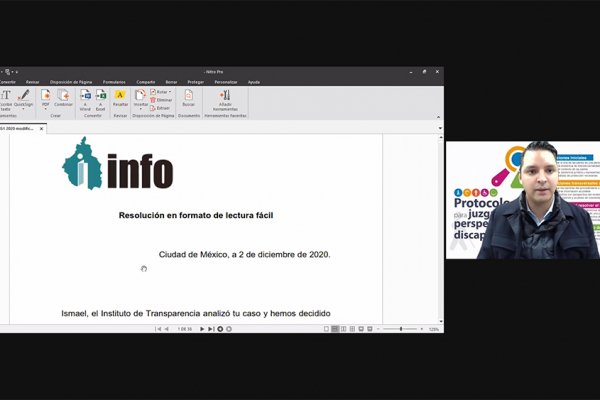Restore down the Nitro Pro window
600x400 pixels.
pyautogui.click(x=424, y=72)
